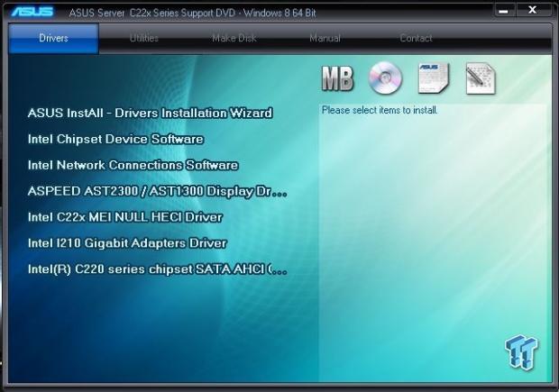Minimize the ASUS Support DVD window
This screenshot has height=392, width=559.
[503, 11]
